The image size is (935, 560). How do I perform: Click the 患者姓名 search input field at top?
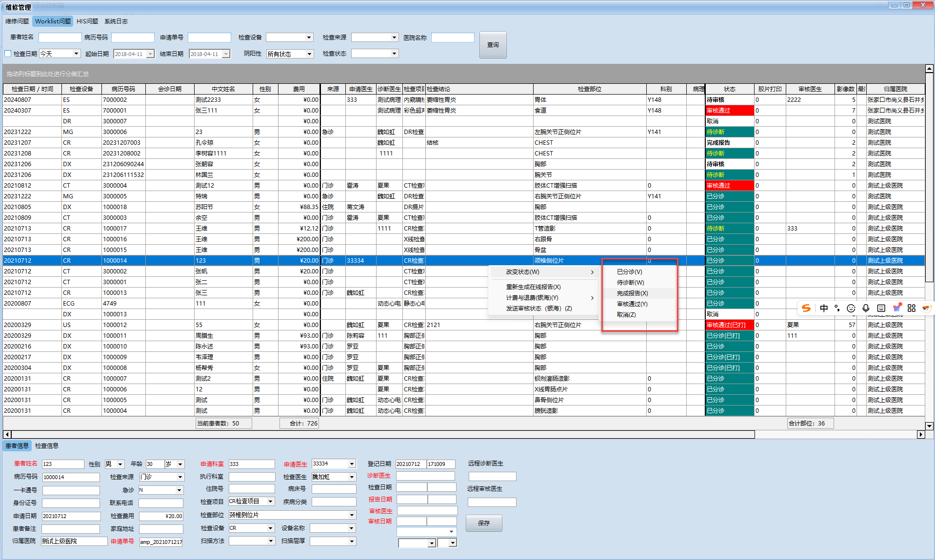[60, 38]
